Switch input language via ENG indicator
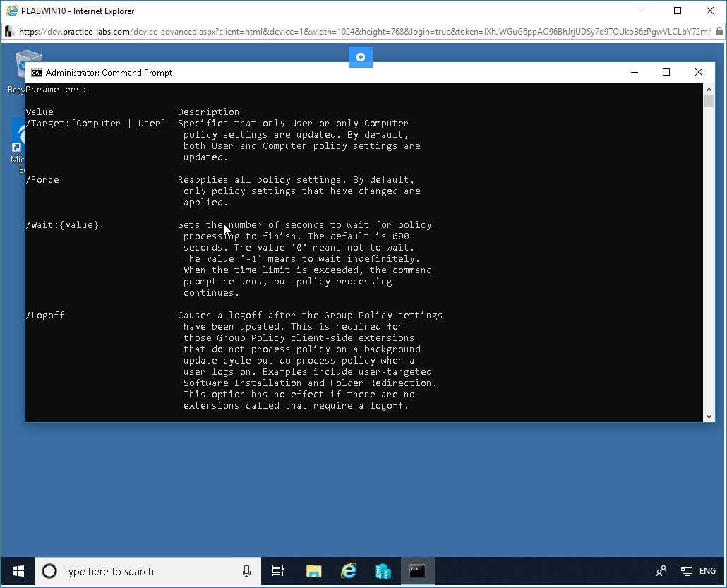727x588 pixels. click(x=707, y=571)
